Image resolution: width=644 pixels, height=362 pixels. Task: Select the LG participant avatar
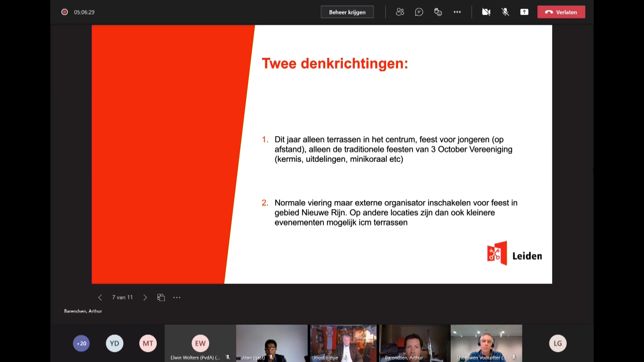click(557, 343)
